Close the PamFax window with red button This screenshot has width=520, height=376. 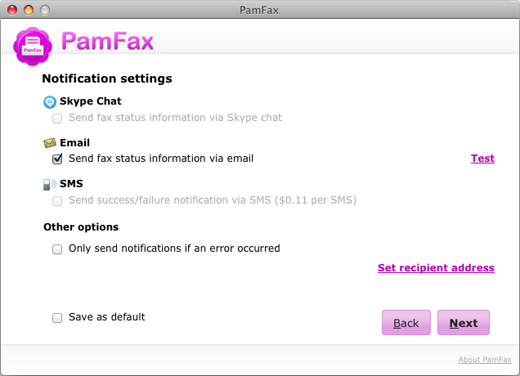point(12,10)
